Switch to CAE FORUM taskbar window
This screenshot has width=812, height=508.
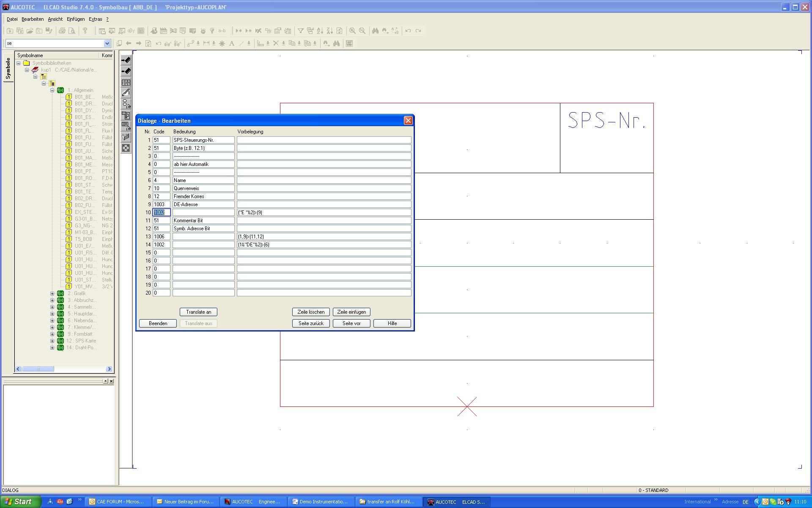point(118,502)
